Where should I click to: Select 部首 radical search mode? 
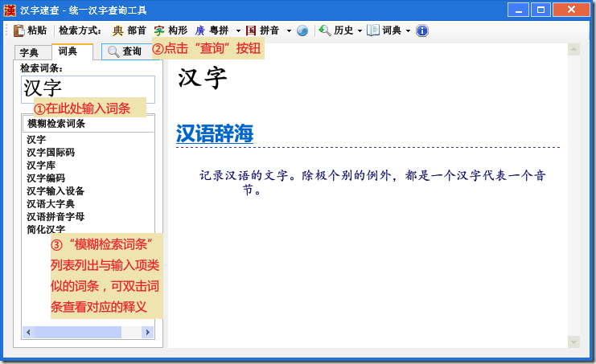pyautogui.click(x=129, y=31)
